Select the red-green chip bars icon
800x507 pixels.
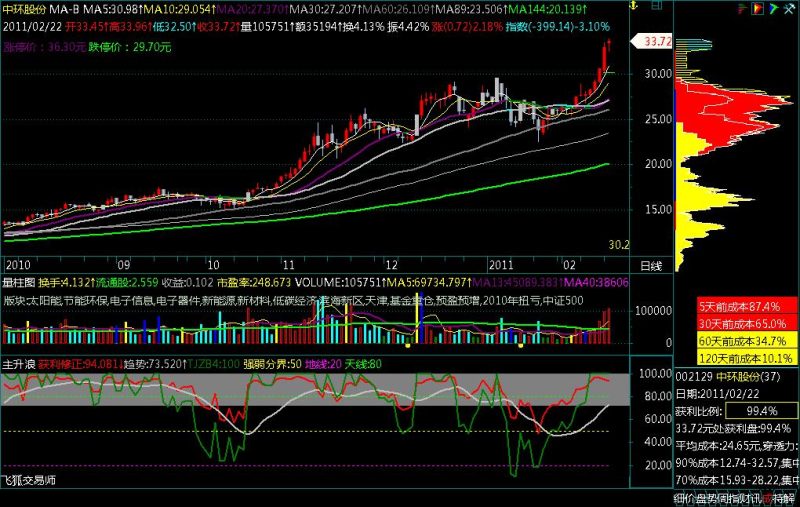click(742, 8)
